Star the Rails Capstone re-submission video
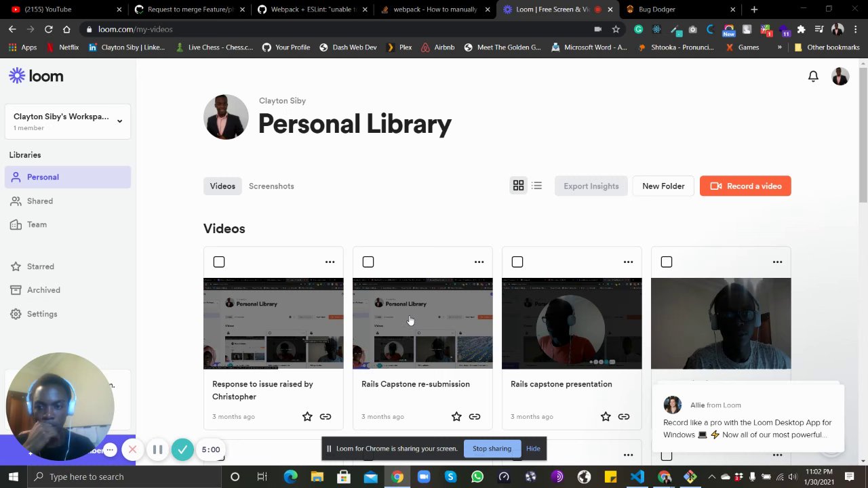Image resolution: width=868 pixels, height=488 pixels. click(x=456, y=417)
